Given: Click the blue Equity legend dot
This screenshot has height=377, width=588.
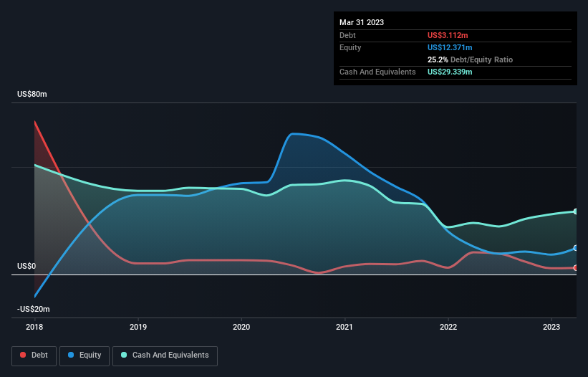Looking at the screenshot, I should click(71, 355).
